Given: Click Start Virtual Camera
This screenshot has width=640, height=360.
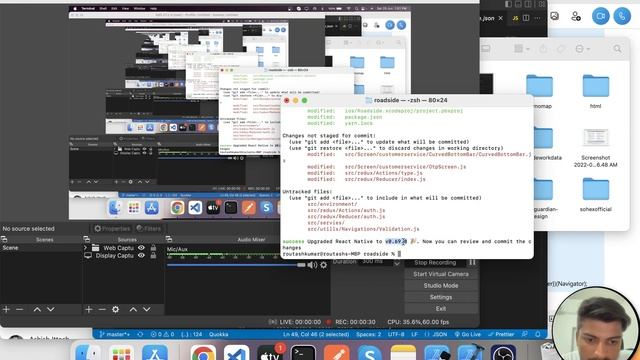Looking at the screenshot, I should tap(441, 274).
